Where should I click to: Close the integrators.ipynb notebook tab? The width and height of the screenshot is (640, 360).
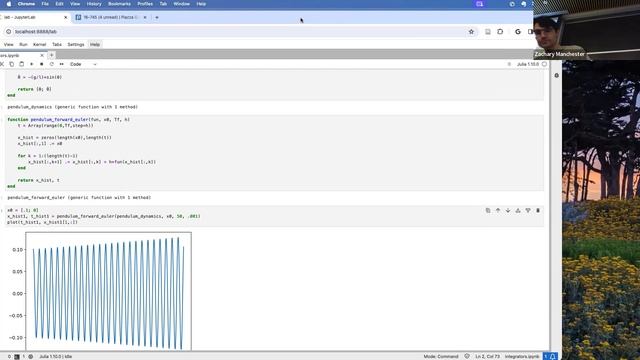pos(42,55)
